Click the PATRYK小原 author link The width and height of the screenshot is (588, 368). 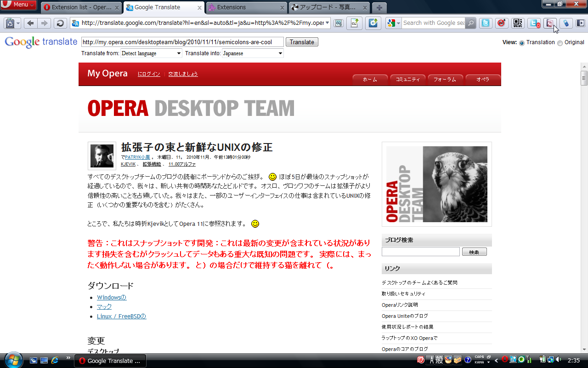click(x=137, y=157)
